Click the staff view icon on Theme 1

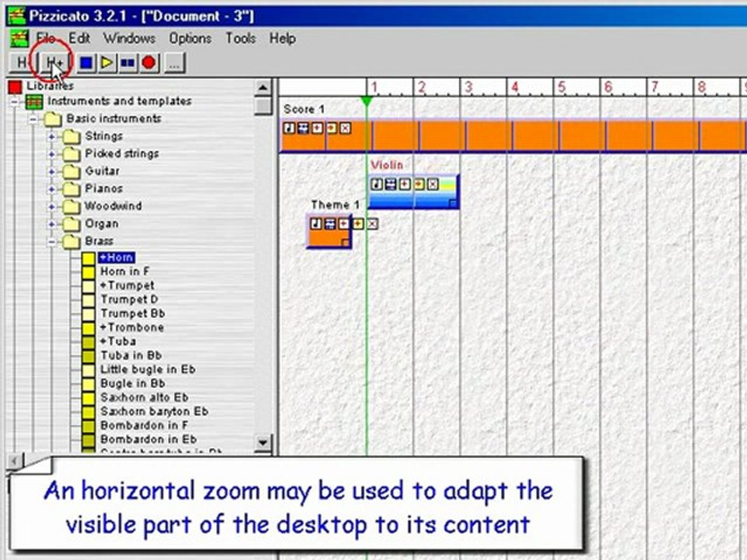tap(330, 224)
